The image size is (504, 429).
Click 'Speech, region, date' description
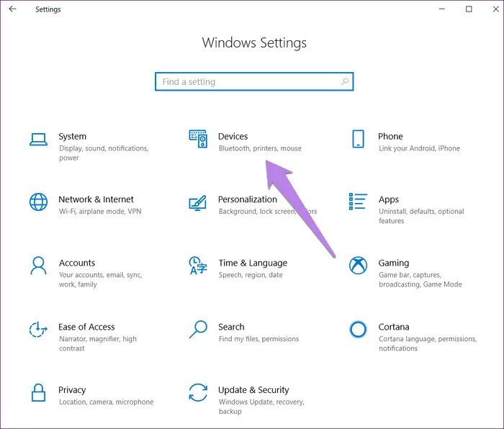[x=251, y=275]
